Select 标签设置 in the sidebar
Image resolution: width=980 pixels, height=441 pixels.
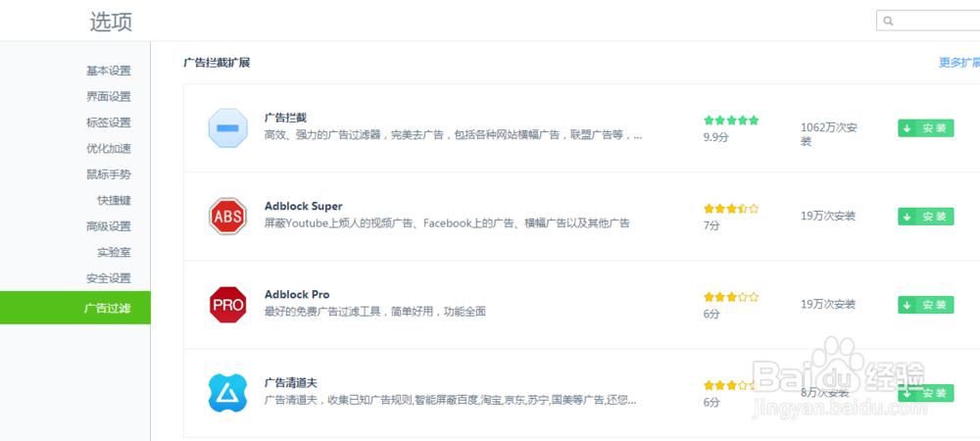108,122
